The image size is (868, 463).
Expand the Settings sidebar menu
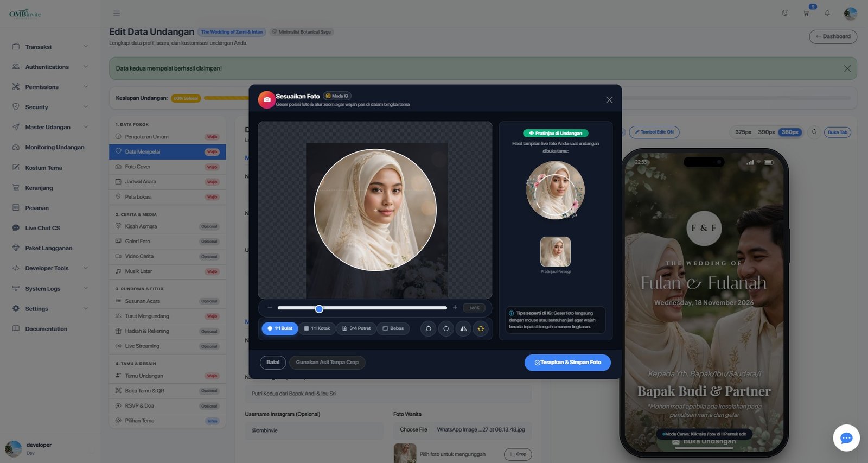pos(50,308)
